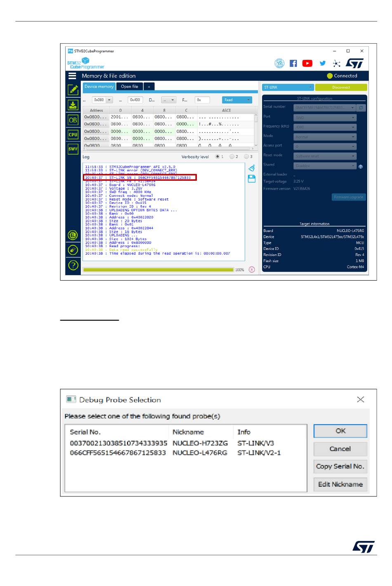The height and width of the screenshot is (586, 392).
Task: Click the ST community network icon
Action: 337,63
